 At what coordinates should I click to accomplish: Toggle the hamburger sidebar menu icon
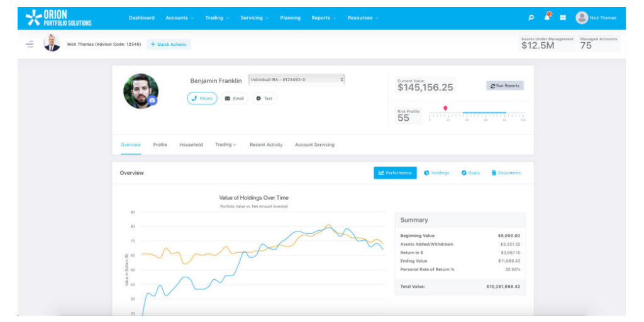(x=30, y=44)
